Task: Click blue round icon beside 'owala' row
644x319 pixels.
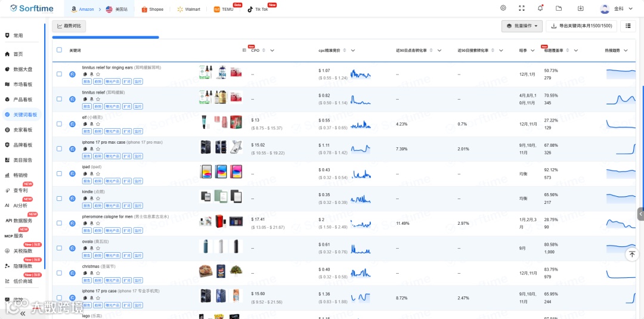Action: coord(72,248)
